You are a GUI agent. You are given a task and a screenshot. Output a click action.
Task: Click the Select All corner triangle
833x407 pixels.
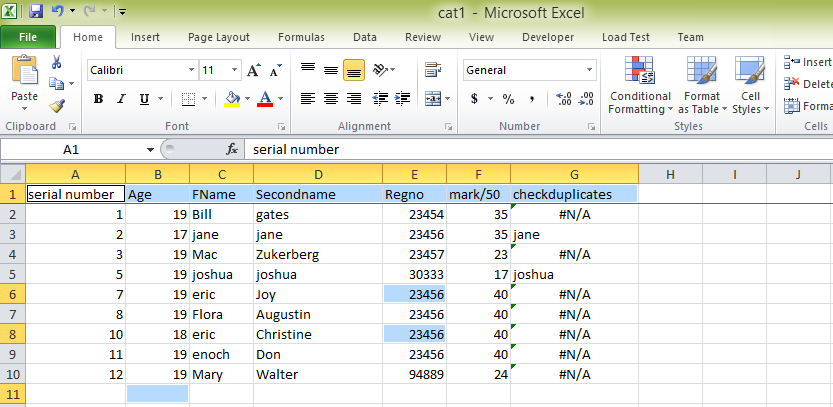(x=13, y=174)
